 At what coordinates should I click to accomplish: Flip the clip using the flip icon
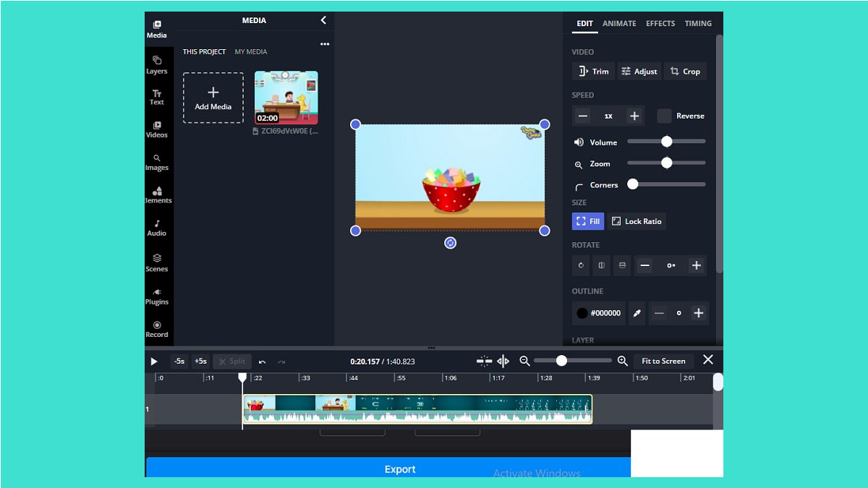coord(601,265)
